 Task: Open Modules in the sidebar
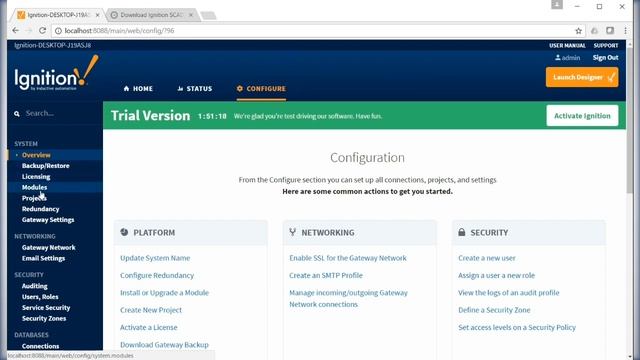point(34,187)
